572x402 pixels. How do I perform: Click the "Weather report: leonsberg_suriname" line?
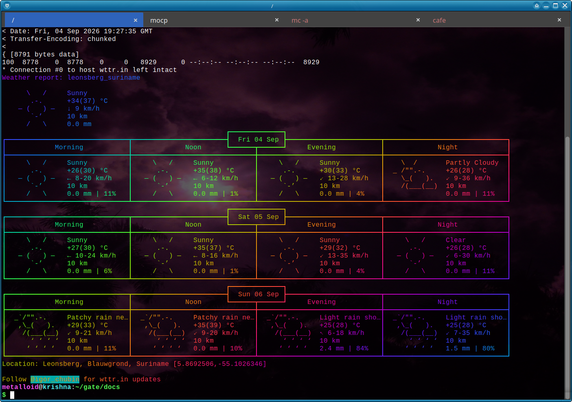(71, 78)
